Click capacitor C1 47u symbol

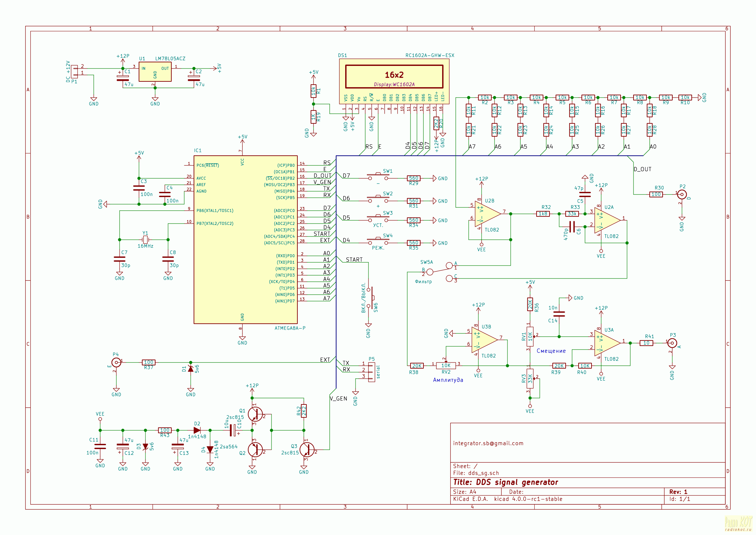(122, 78)
